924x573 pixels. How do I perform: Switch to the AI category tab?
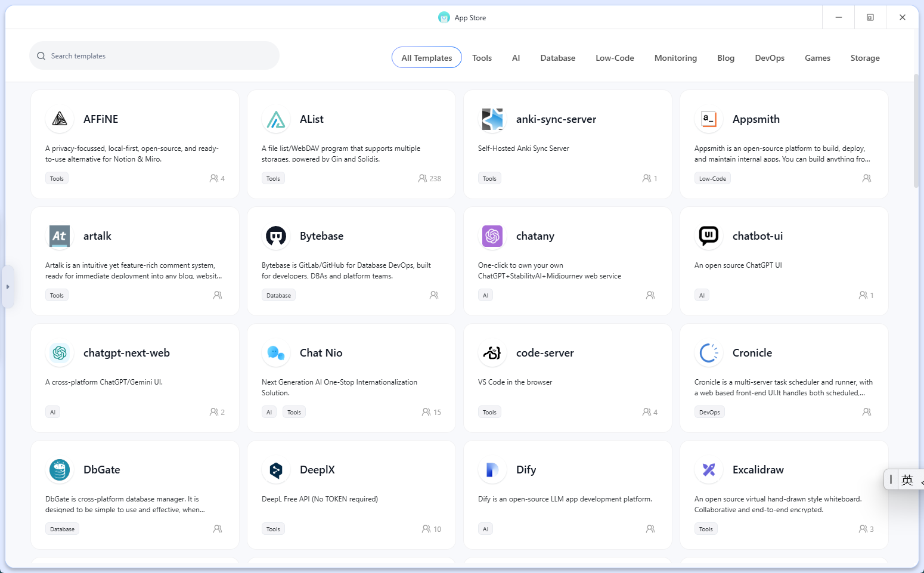(x=516, y=58)
